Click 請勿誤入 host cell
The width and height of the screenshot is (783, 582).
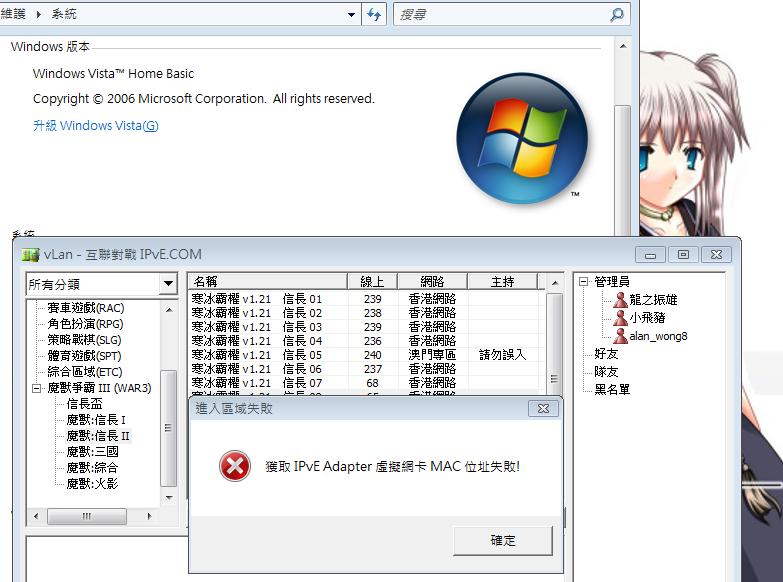502,355
